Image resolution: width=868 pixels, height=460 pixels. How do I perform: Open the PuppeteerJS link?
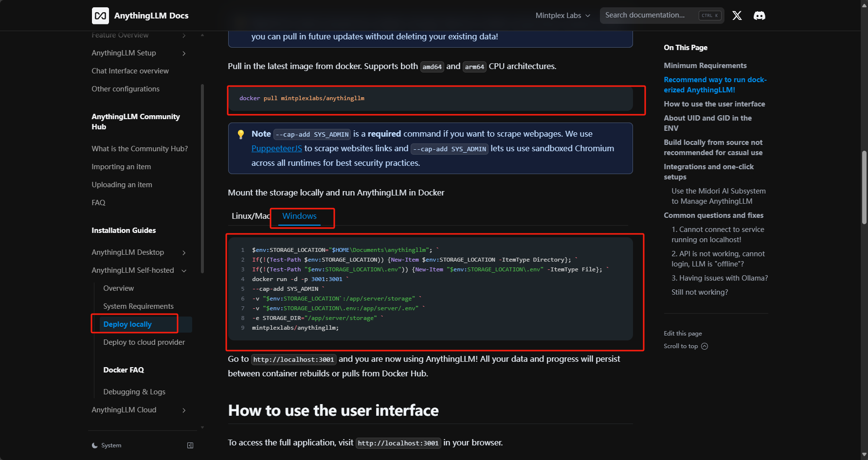[276, 149]
